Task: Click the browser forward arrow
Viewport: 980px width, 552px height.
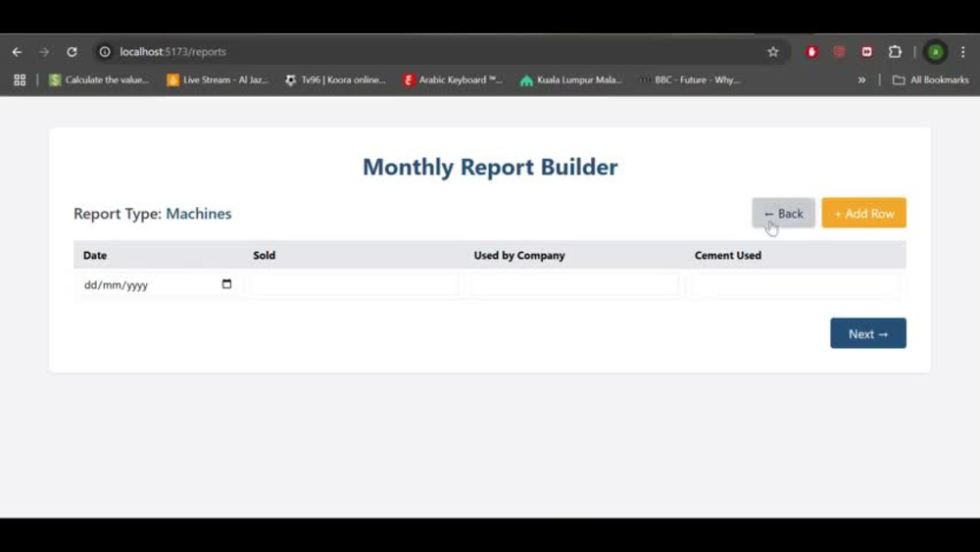Action: click(x=44, y=52)
